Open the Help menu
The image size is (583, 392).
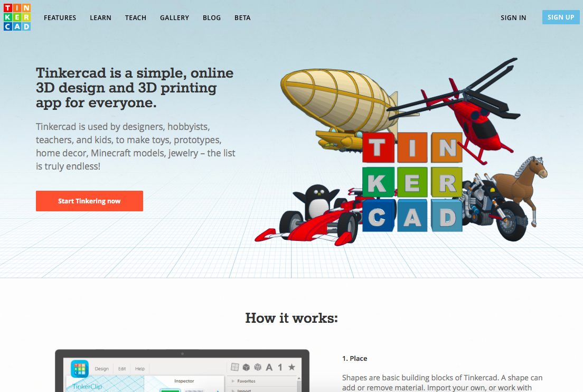140,368
